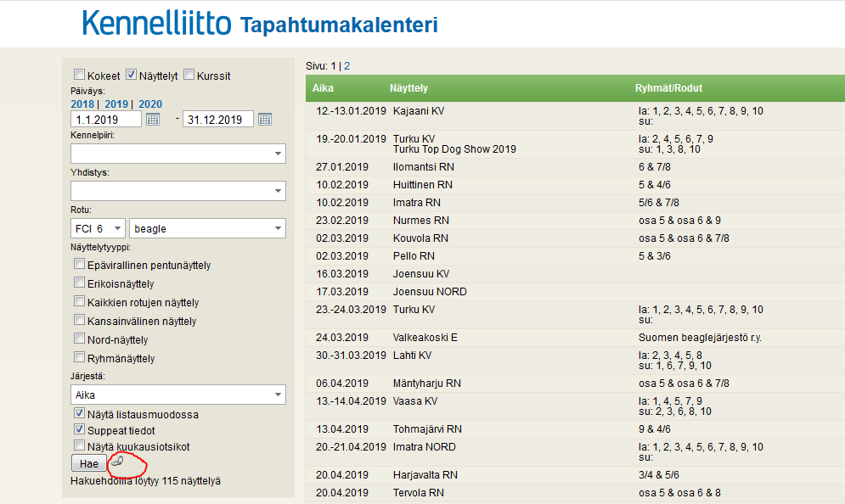Select year 2019 link
The height and width of the screenshot is (504, 845).
[x=116, y=104]
